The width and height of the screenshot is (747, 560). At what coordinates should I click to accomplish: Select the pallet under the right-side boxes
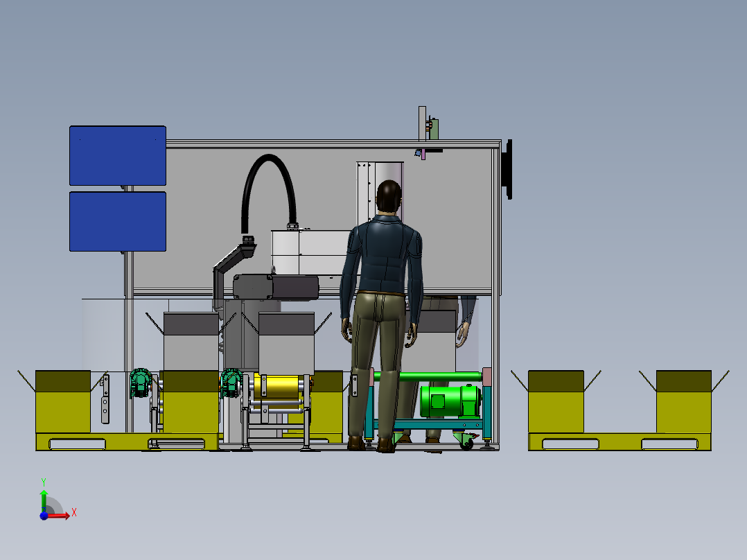[619, 441]
